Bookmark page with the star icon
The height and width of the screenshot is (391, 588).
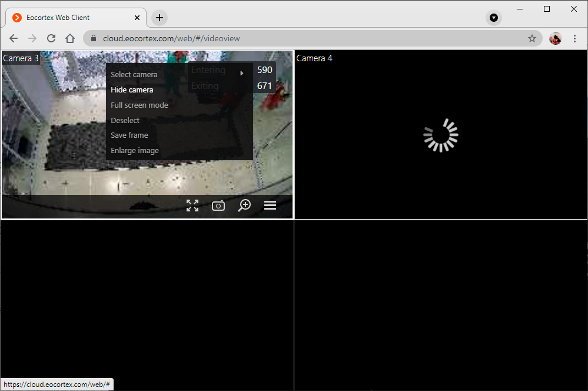tap(532, 38)
